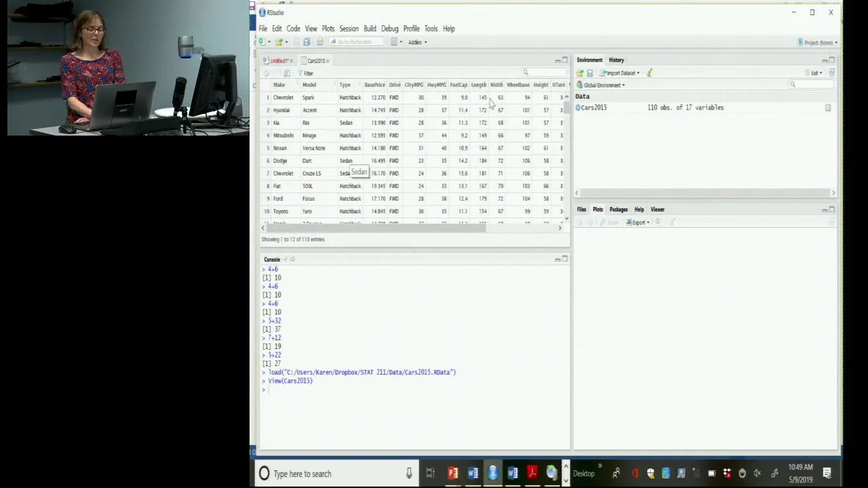Open the File menu
Image resolution: width=868 pixels, height=488 pixels.
coord(262,28)
